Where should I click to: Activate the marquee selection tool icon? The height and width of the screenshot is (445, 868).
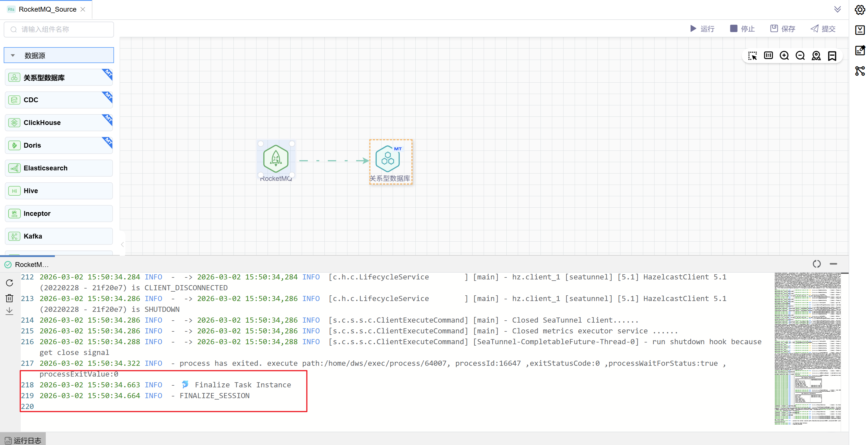[752, 56]
